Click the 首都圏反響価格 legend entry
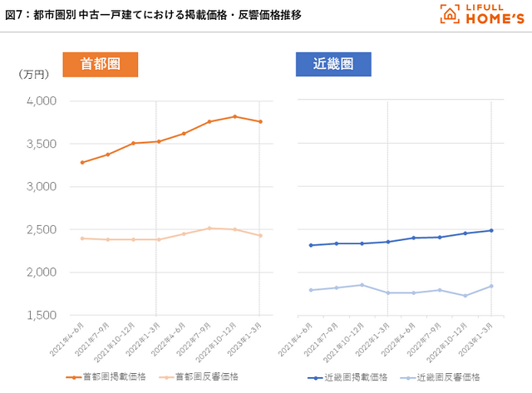 pyautogui.click(x=199, y=377)
